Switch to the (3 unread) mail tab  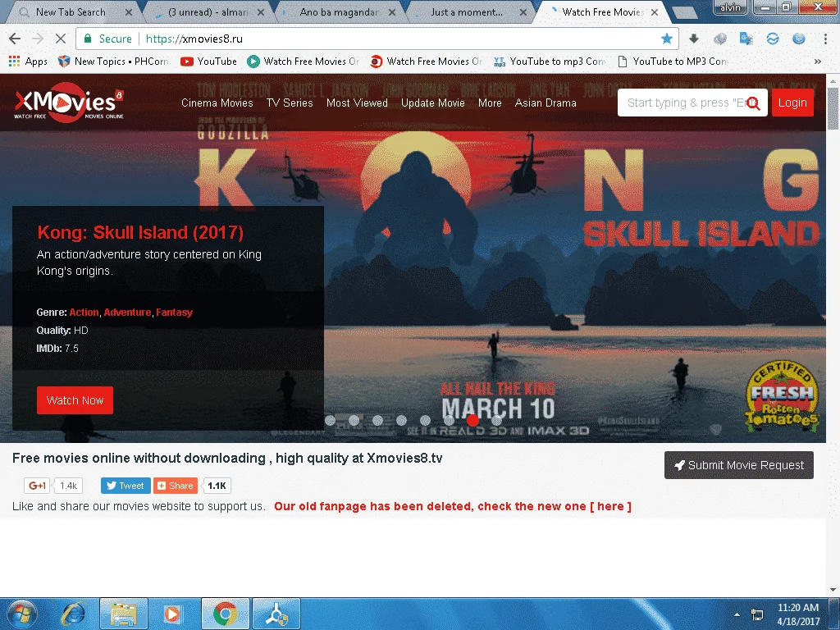pos(208,11)
